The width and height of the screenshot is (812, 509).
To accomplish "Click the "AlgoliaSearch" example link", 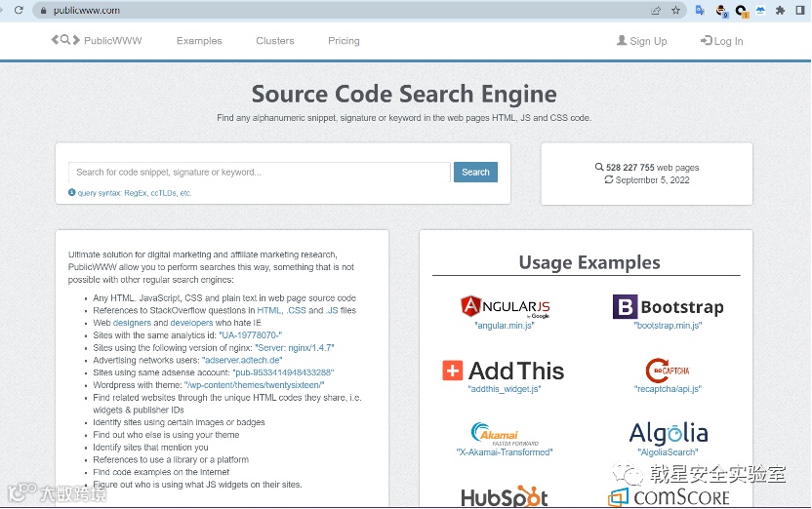I will pyautogui.click(x=668, y=452).
